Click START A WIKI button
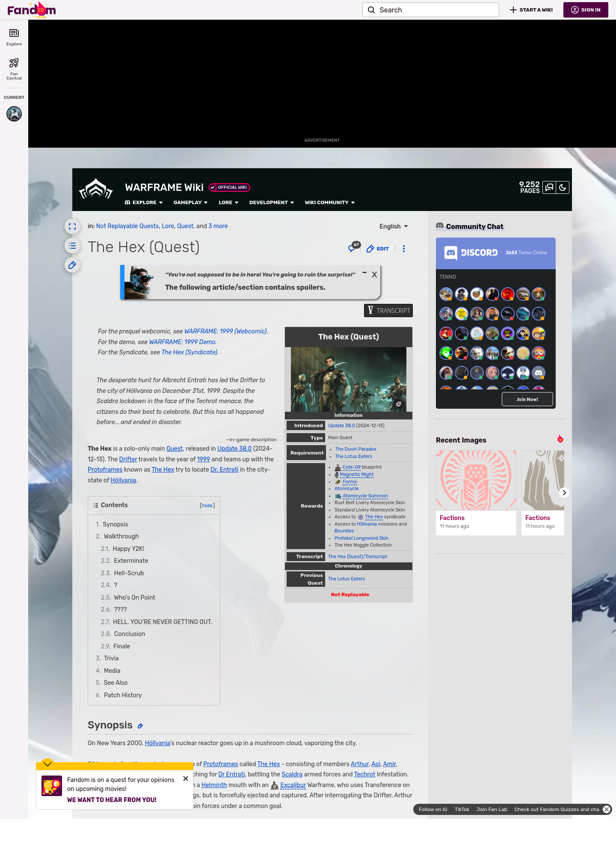This screenshot has height=856, width=616. 531,10
